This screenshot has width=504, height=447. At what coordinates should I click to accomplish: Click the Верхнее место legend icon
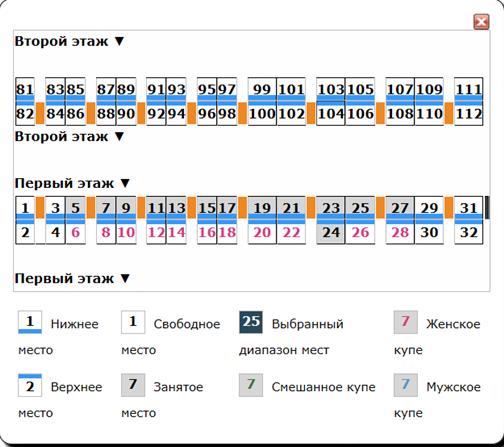coord(30,385)
